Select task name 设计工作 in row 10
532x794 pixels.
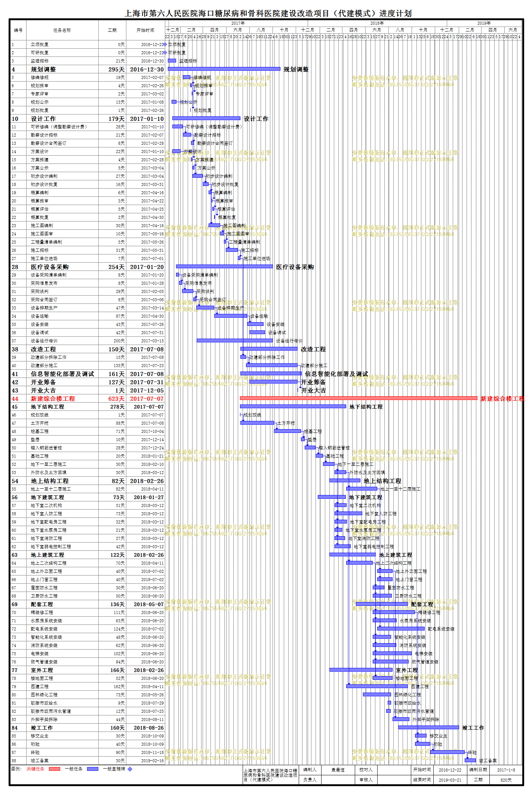[x=43, y=119]
